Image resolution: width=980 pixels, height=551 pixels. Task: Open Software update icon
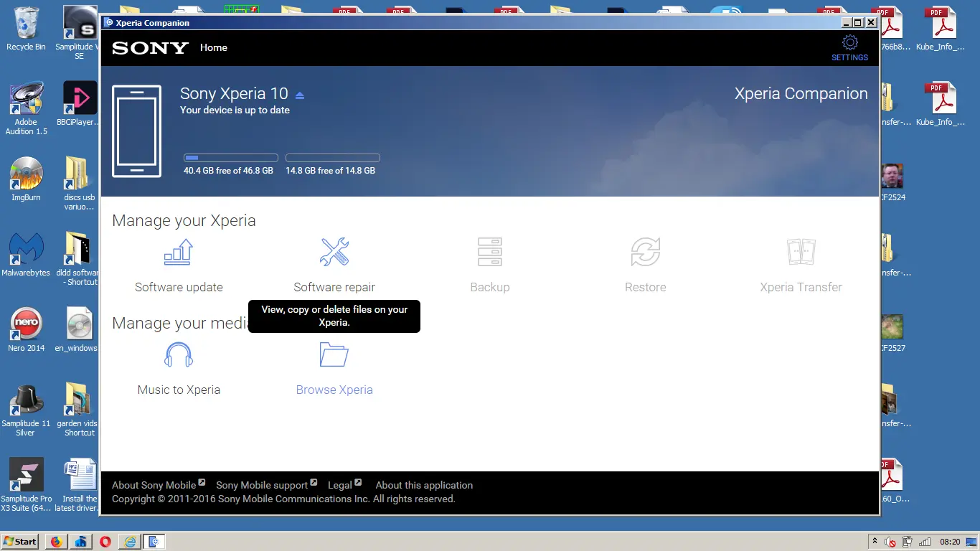(179, 253)
